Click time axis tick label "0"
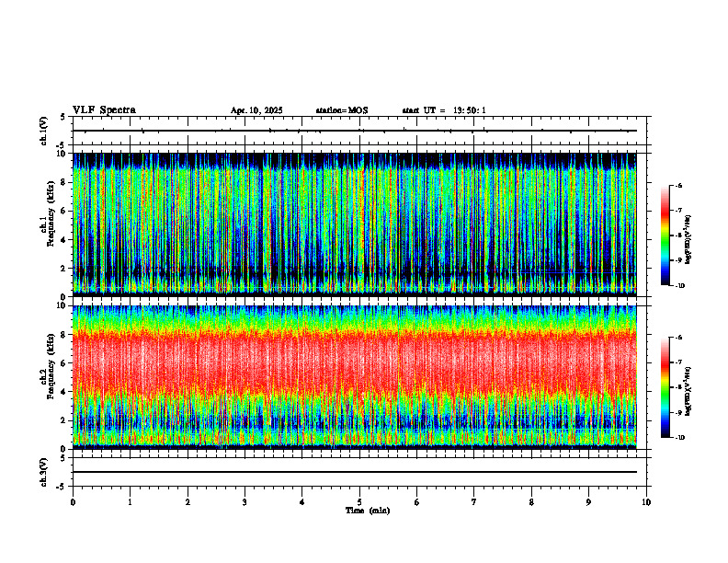The width and height of the screenshot is (728, 563). click(x=73, y=502)
